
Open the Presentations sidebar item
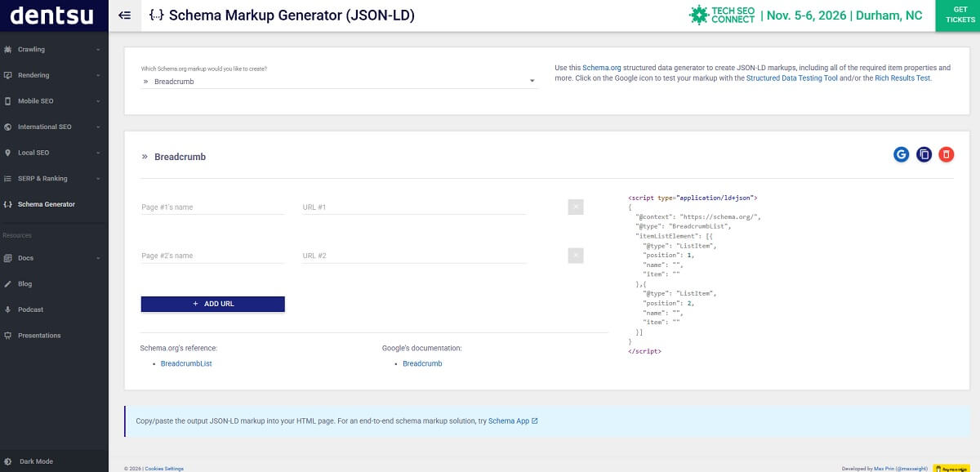pos(54,336)
